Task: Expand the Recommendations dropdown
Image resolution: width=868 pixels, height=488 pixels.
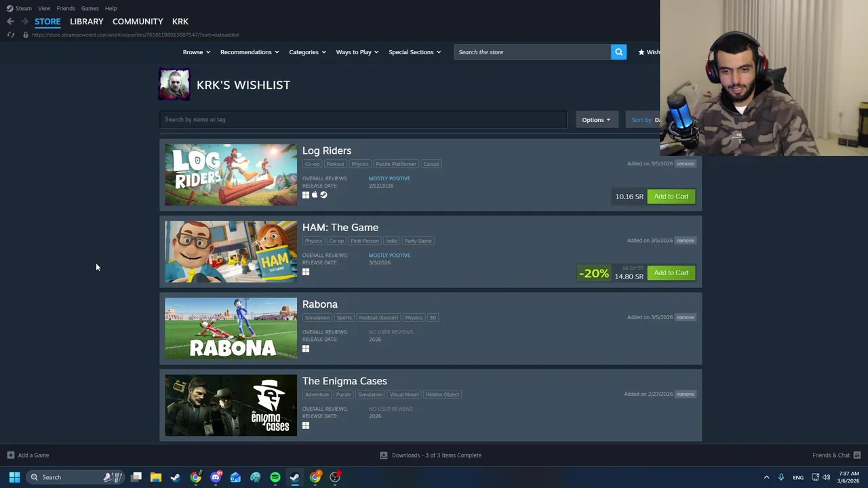Action: coord(249,52)
